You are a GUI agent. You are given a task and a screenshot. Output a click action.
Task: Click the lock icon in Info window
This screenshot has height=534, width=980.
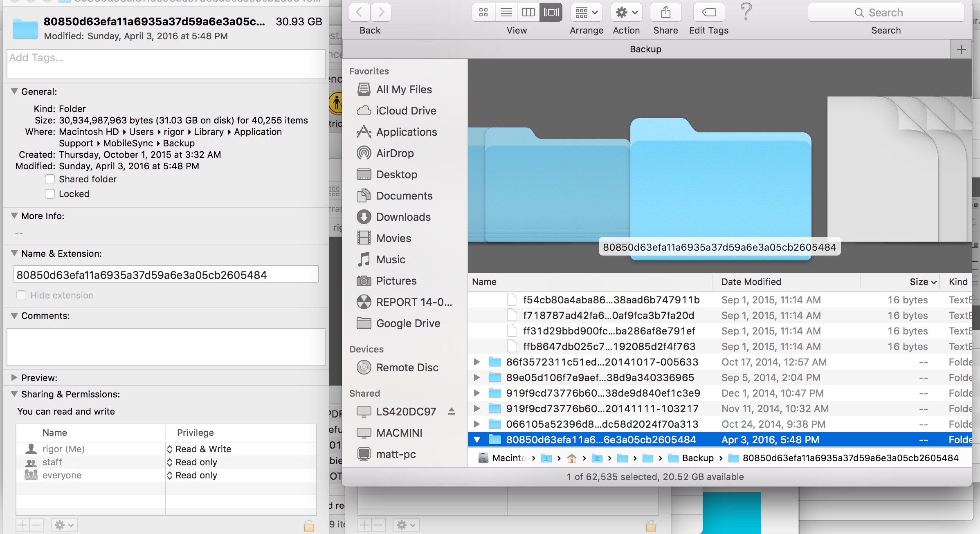tap(309, 525)
